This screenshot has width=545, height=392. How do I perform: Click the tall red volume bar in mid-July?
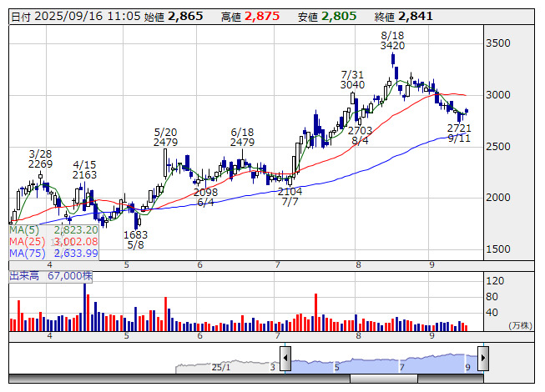(316, 313)
